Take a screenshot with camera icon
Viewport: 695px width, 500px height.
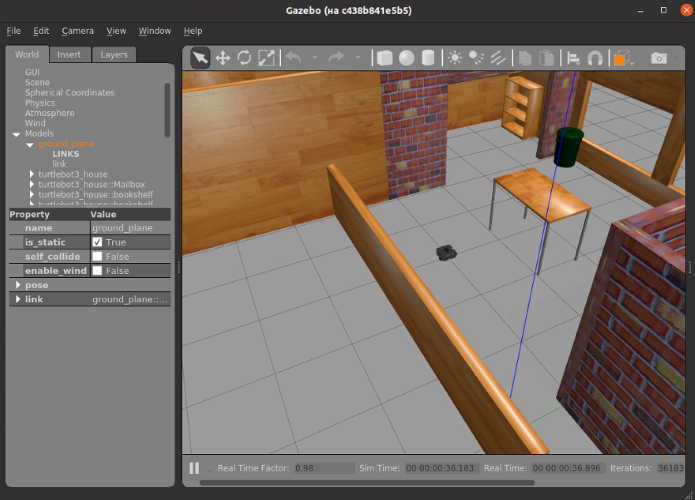tap(658, 58)
